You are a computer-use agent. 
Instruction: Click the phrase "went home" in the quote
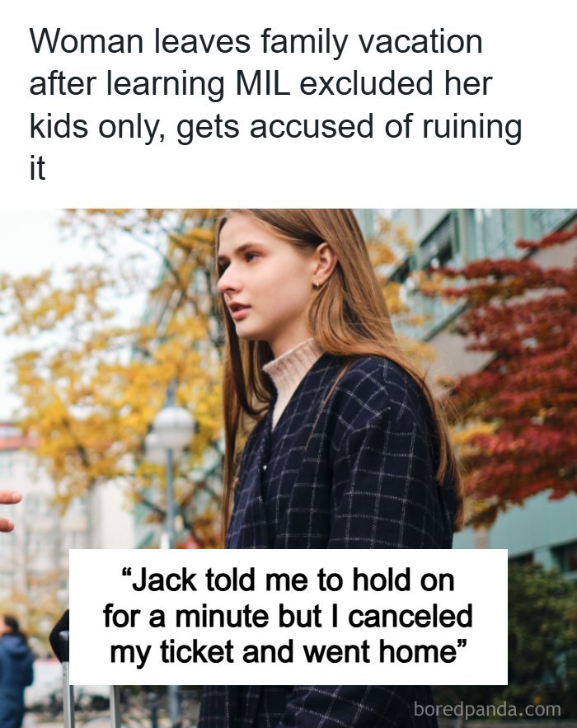point(380,651)
